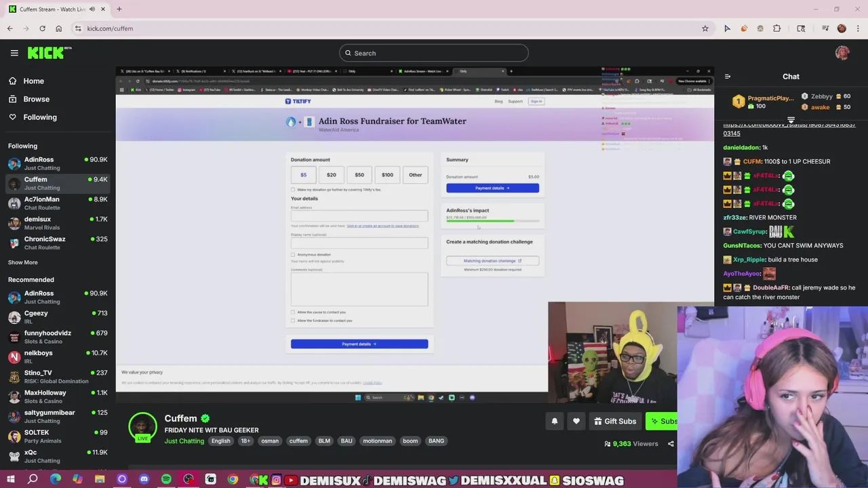
Task: Open the Windows Start menu
Action: point(10,480)
